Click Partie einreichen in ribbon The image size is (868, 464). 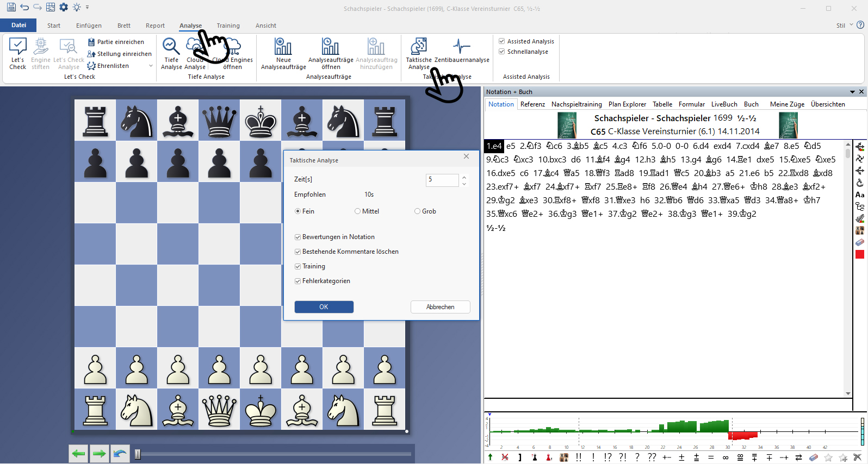coord(116,42)
